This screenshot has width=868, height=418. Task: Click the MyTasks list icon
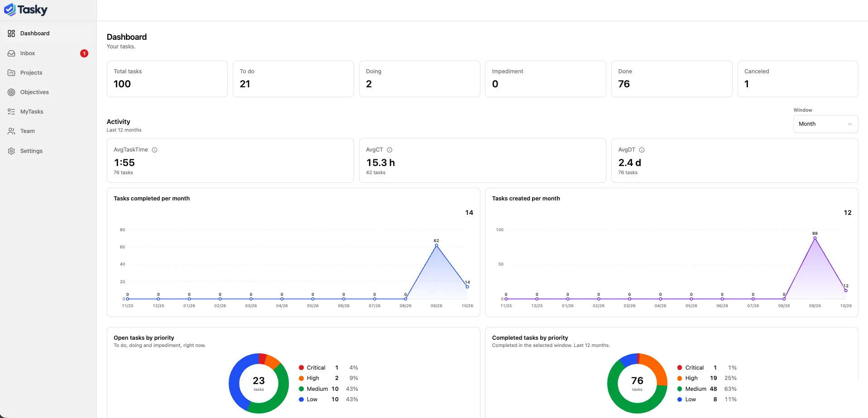11,112
